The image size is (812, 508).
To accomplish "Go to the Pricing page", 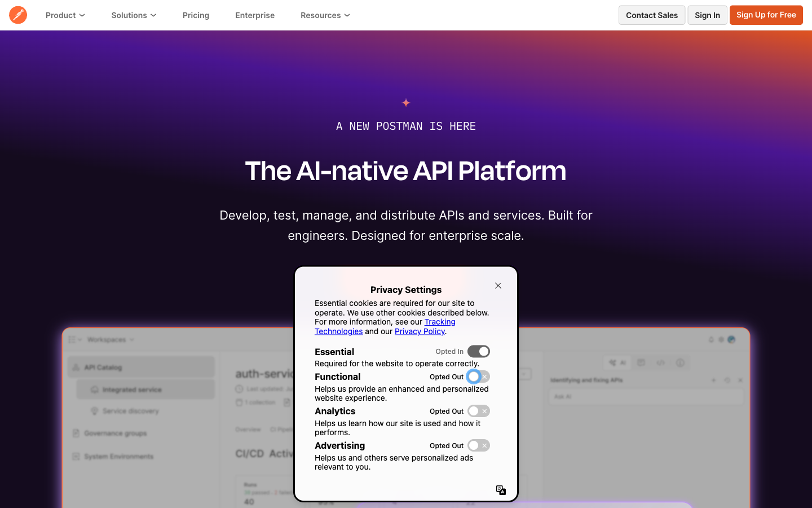I will pos(196,15).
